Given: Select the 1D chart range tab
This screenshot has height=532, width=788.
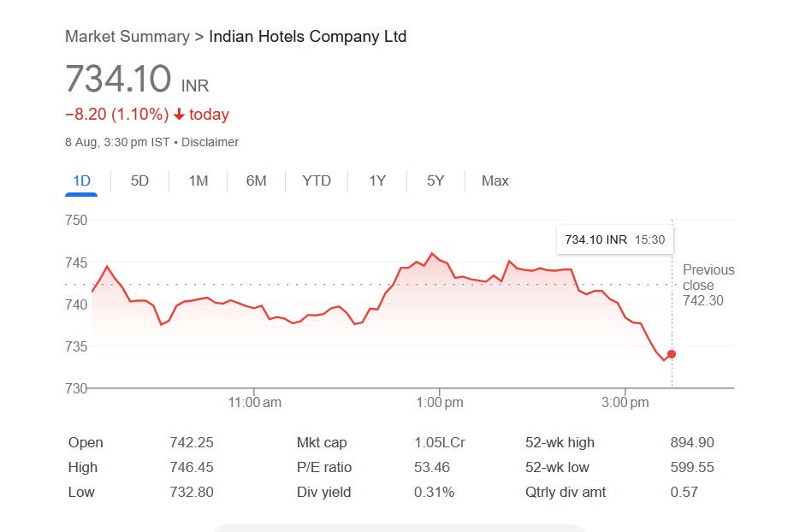Looking at the screenshot, I should click(x=81, y=180).
